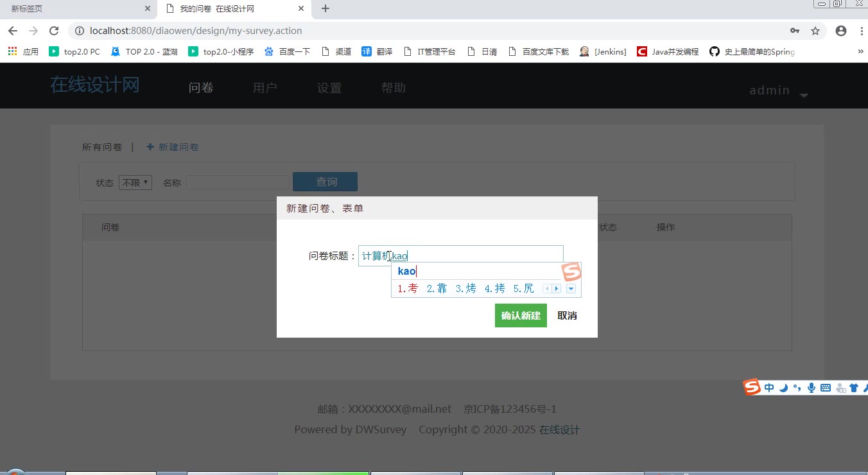Screen dimensions: 868x475
Task: Click the address bar URL
Action: (x=196, y=31)
